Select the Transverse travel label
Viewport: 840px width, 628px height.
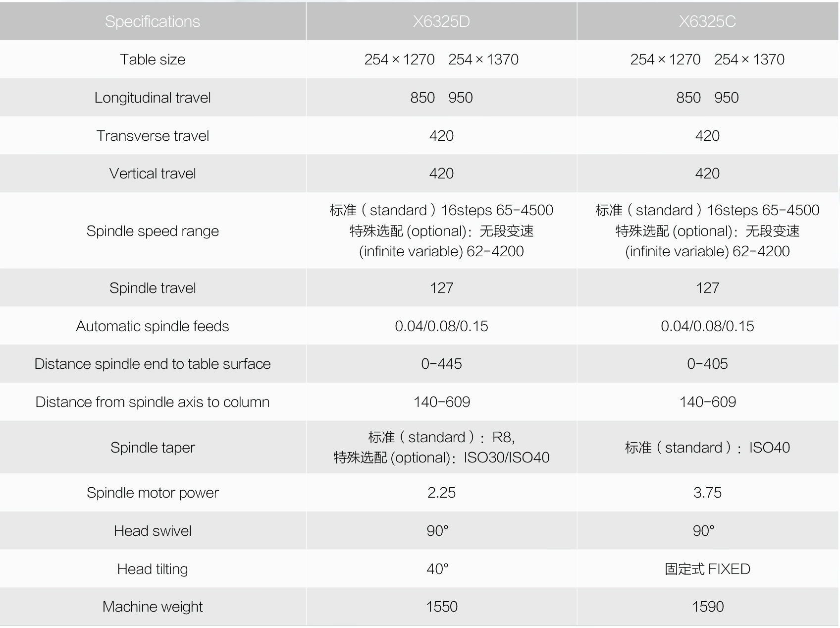[153, 136]
